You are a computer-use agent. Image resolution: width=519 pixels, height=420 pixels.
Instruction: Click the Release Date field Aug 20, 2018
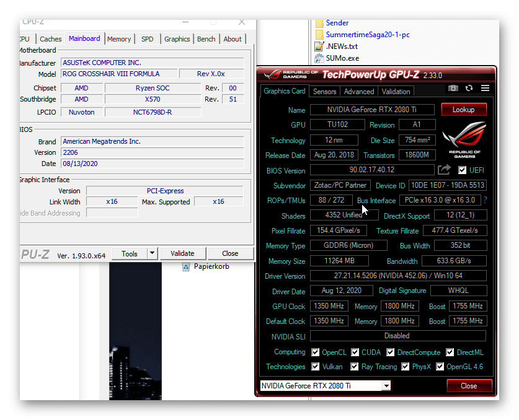[x=334, y=155]
